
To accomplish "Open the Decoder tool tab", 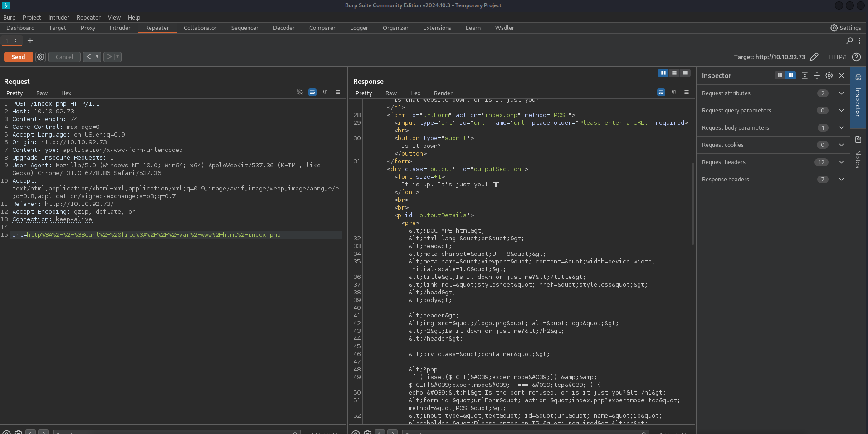I will coord(284,28).
